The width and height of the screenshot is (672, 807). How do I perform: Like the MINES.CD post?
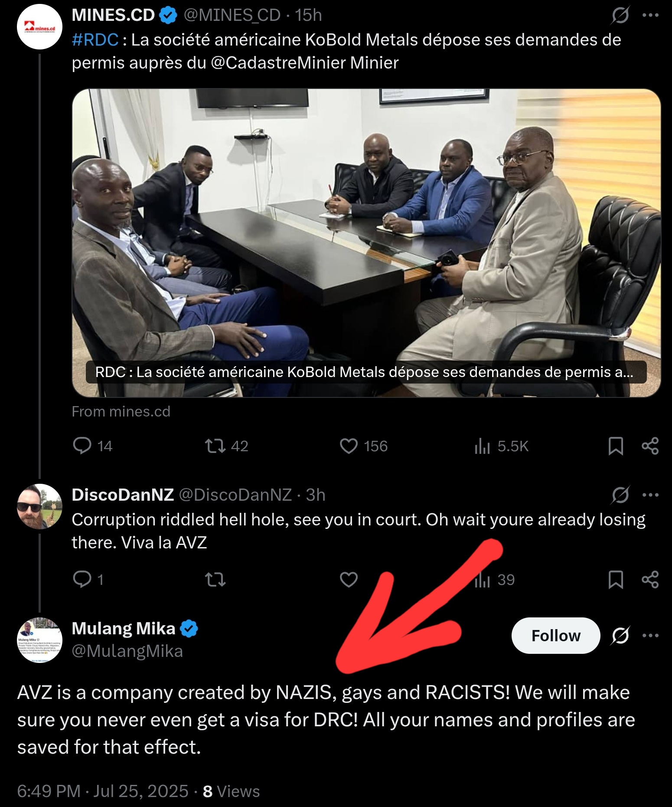(x=349, y=446)
